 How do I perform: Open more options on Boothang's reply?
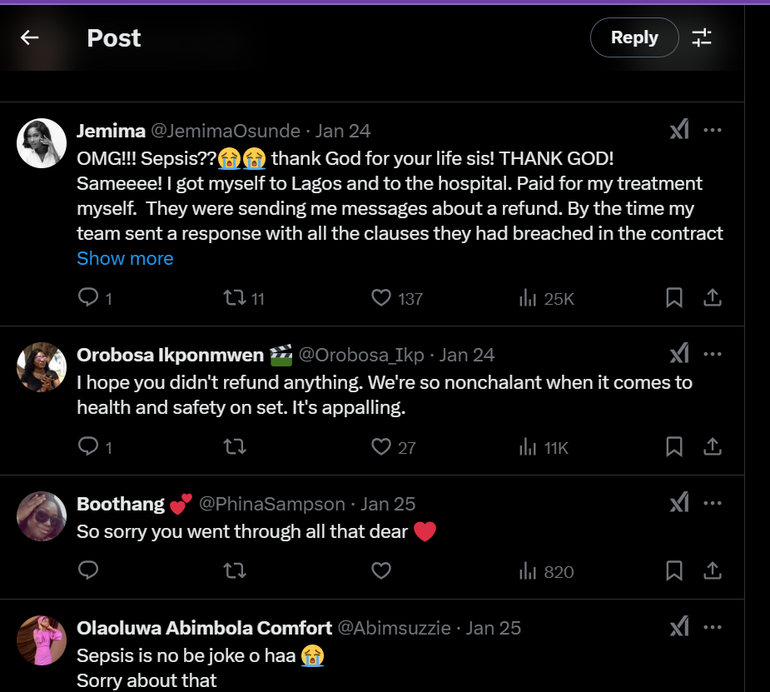tap(713, 503)
